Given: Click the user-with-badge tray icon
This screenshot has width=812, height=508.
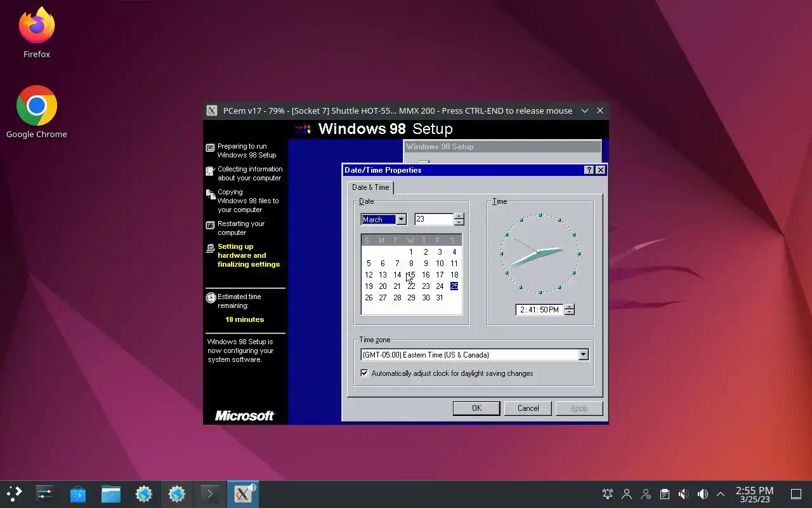Looking at the screenshot, I should tap(646, 494).
